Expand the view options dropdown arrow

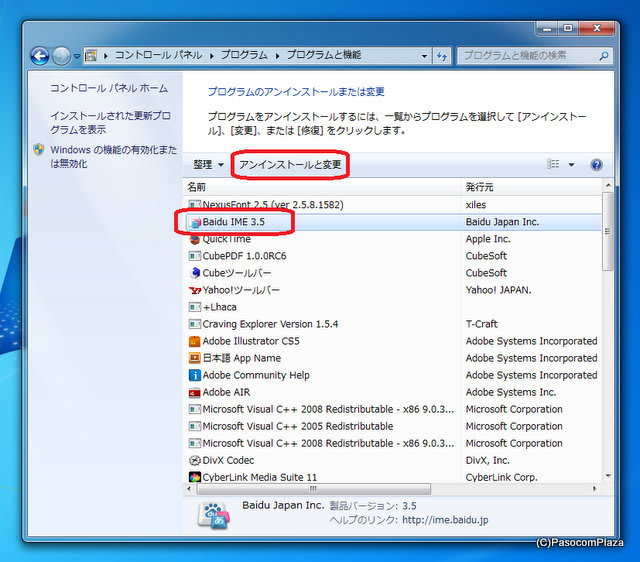point(571,165)
